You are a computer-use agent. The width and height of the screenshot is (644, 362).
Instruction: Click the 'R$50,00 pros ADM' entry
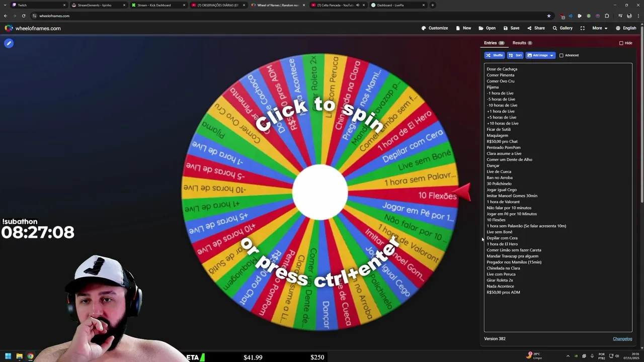[503, 292]
